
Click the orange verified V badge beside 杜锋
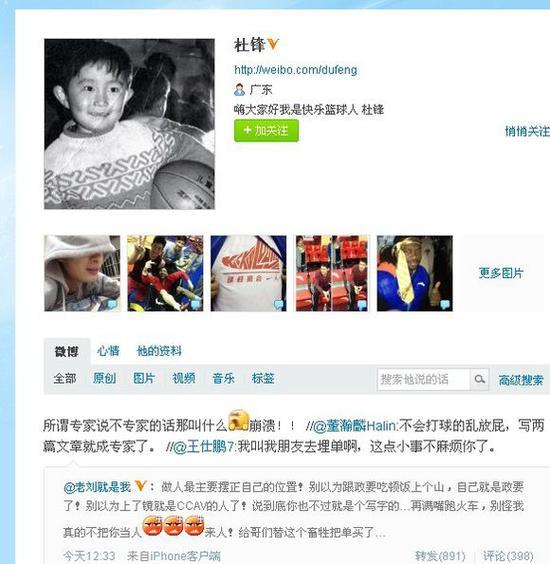(x=273, y=44)
